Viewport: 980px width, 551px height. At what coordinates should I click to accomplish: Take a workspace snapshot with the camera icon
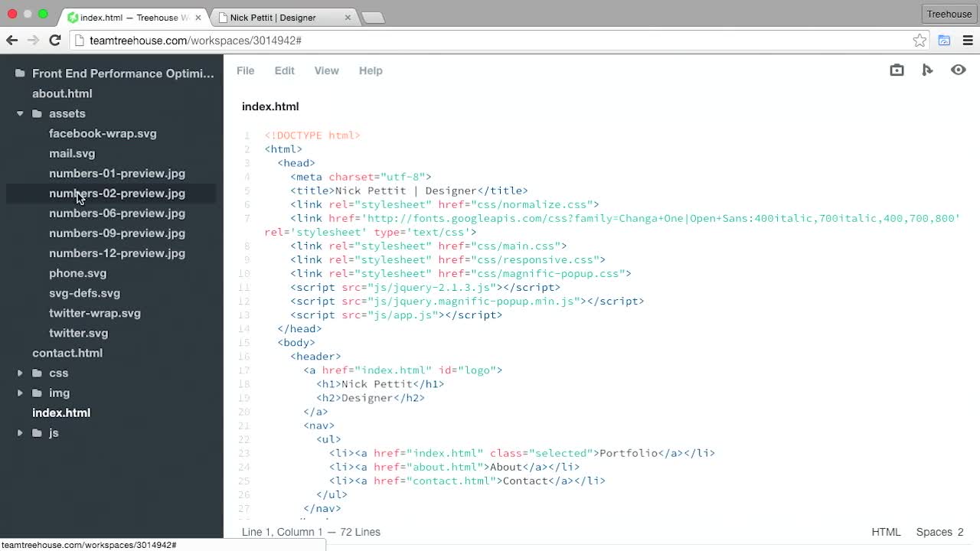897,70
